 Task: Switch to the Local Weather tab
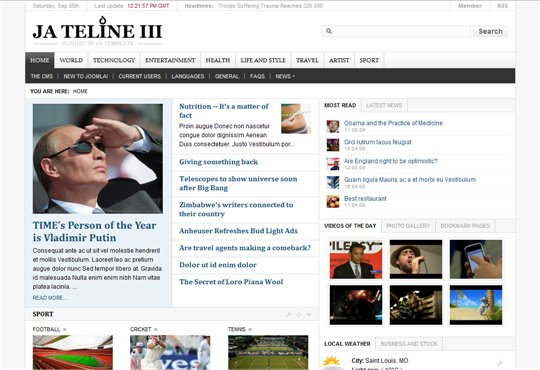click(x=347, y=344)
